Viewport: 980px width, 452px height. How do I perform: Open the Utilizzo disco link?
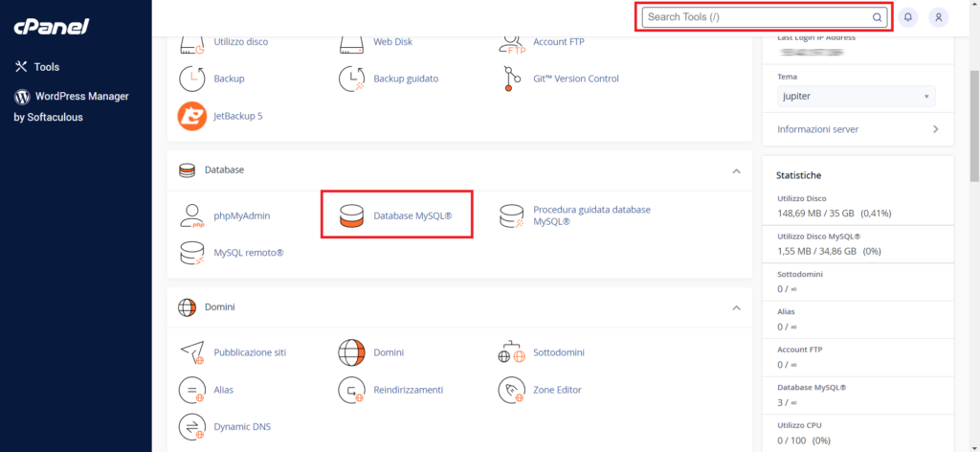(x=240, y=42)
